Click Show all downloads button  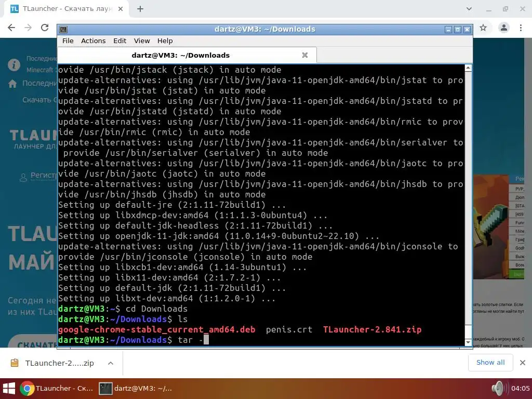[490, 363]
